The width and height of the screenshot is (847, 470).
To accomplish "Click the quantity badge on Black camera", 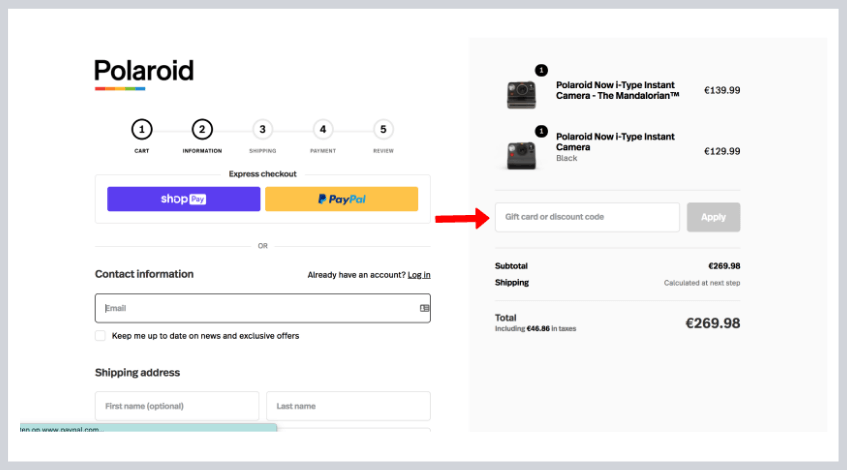I will pos(541,131).
